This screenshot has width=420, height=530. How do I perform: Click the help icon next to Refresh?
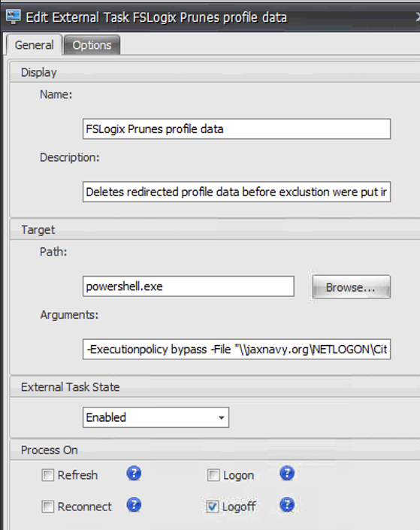(134, 474)
